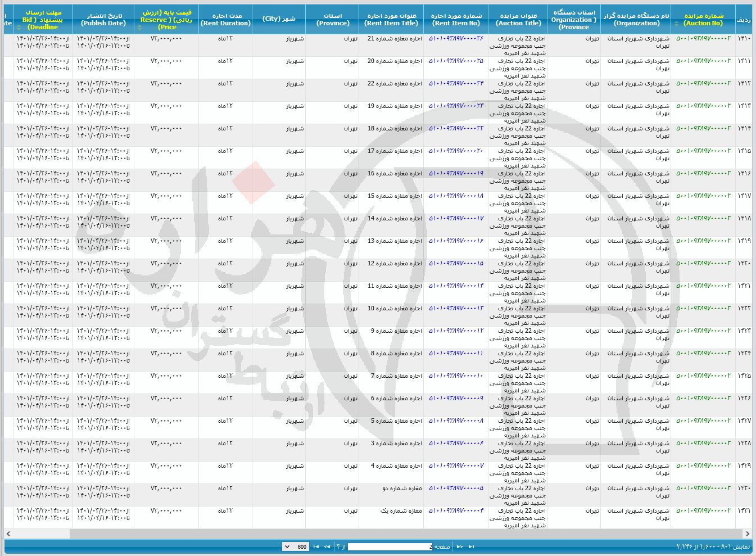Open rent item link for shop 18
Viewport: 756px width, 556px height.
(456, 129)
